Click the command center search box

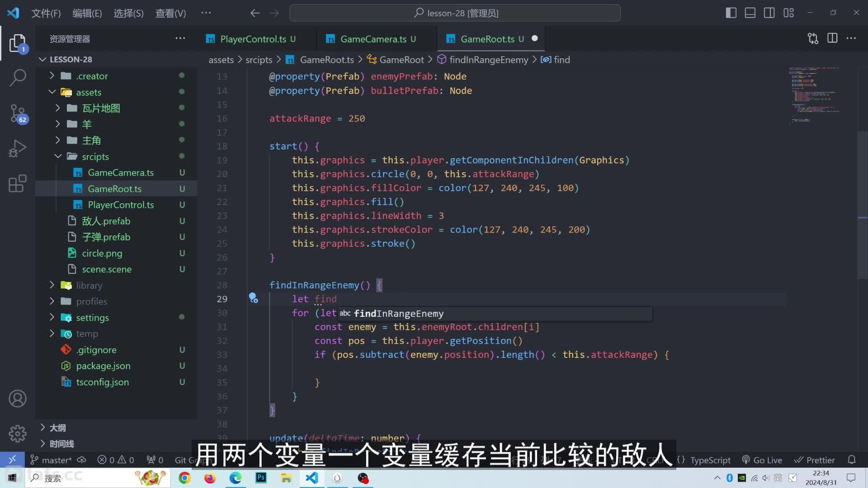pos(455,13)
